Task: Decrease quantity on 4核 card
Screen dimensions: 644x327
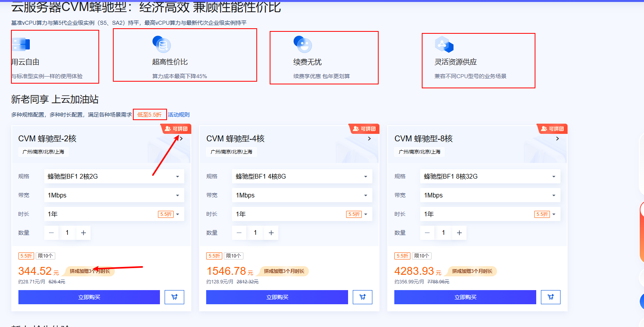Action: [239, 233]
